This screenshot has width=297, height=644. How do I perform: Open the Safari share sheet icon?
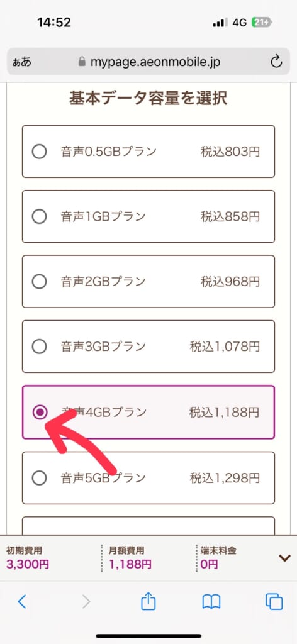coord(148,601)
